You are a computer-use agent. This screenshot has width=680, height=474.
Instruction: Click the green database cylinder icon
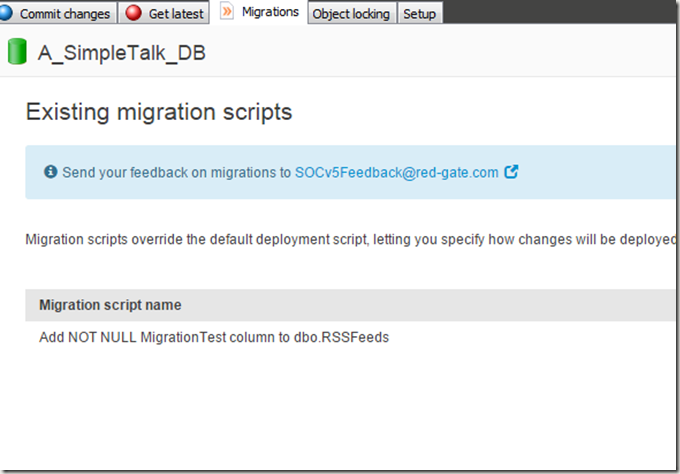[x=17, y=52]
